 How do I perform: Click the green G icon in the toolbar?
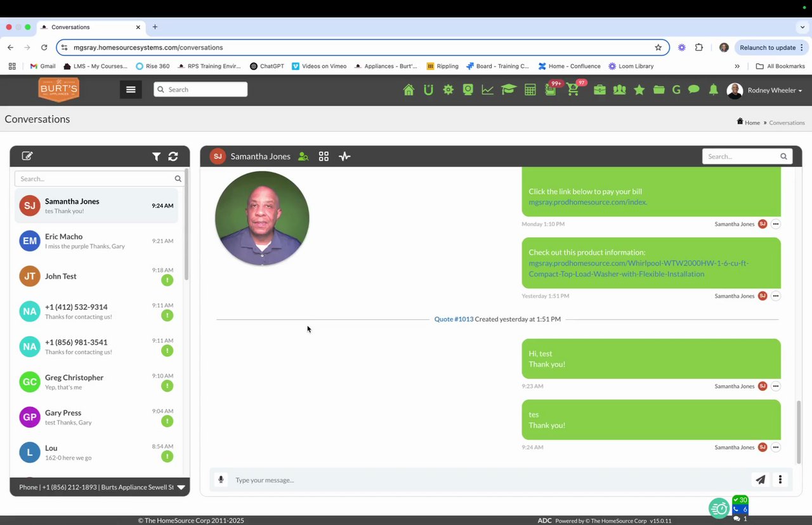pos(676,90)
